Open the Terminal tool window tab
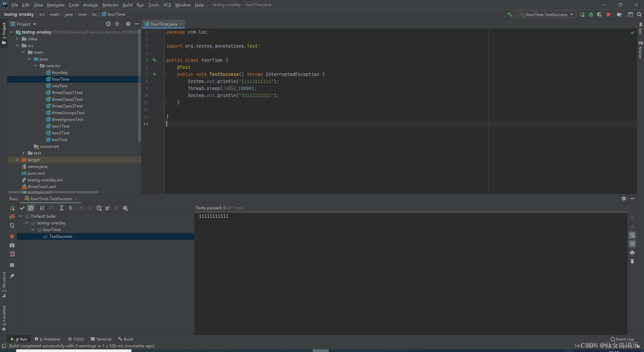Screen dimensions: 644x352 (101, 339)
